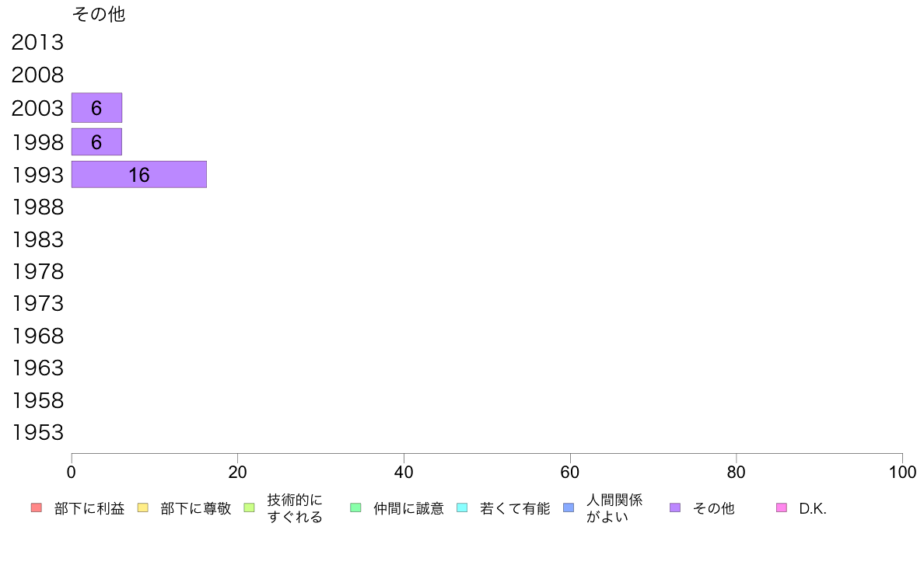Click the yellow 部下に尊敬 legend swatch
Image resolution: width=924 pixels, height=572 pixels.
pos(142,507)
